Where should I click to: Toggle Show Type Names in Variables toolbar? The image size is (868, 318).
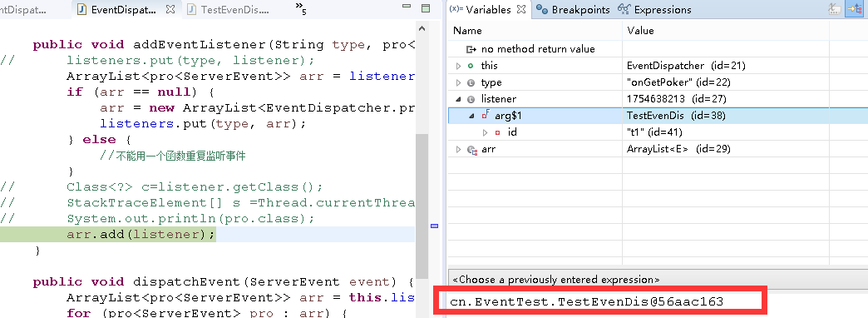(834, 9)
